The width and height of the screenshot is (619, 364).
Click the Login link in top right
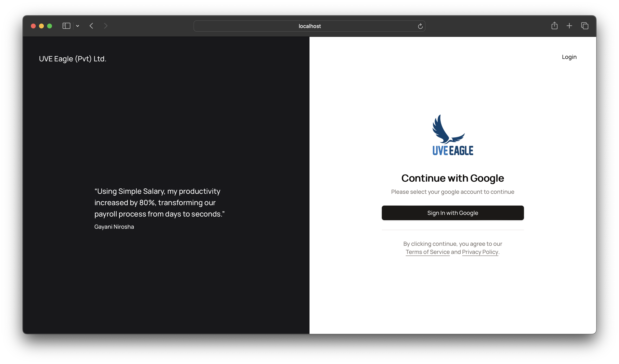[569, 57]
